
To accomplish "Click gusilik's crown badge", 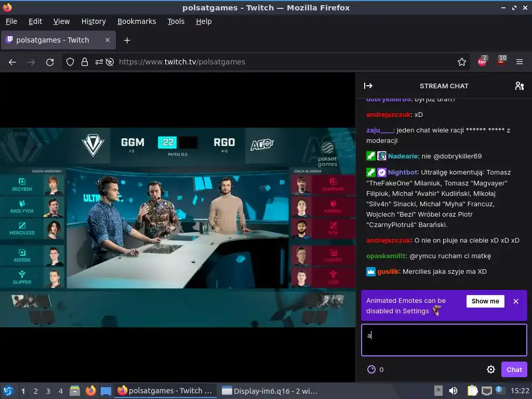I will 371,271.
